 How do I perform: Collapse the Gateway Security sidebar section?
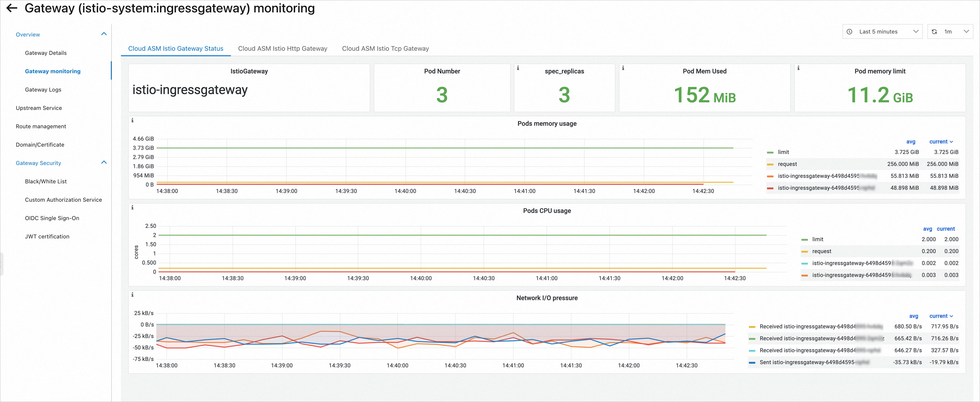point(104,163)
